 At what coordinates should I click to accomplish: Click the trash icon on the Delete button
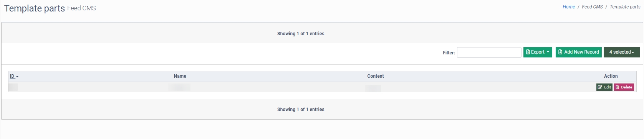[x=618, y=87]
